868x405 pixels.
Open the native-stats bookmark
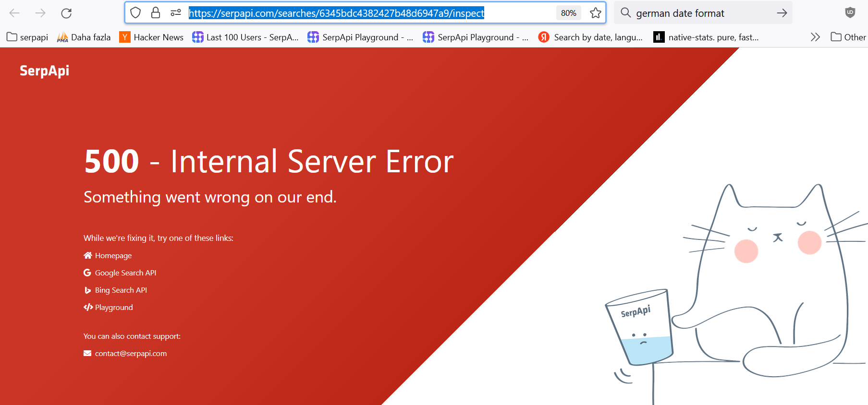(706, 37)
